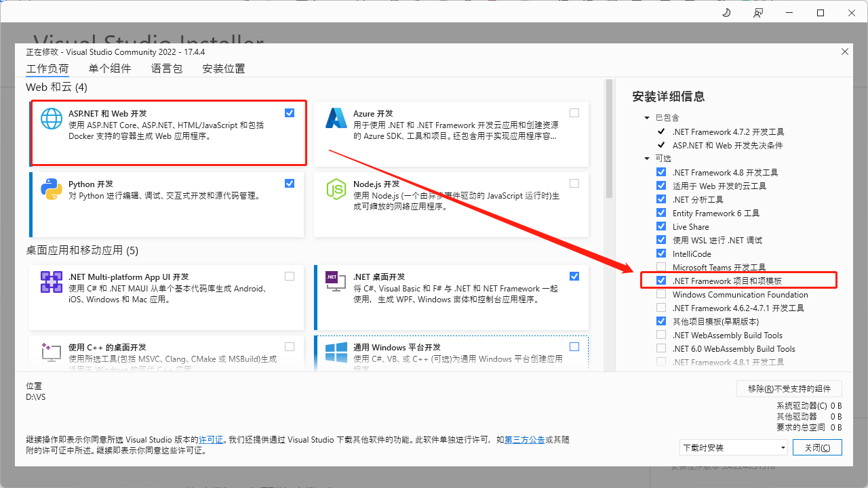Viewport: 868px width, 488px height.
Task: Check .NET 6.0 WebAssembly Build Tools checkbox
Action: click(661, 348)
